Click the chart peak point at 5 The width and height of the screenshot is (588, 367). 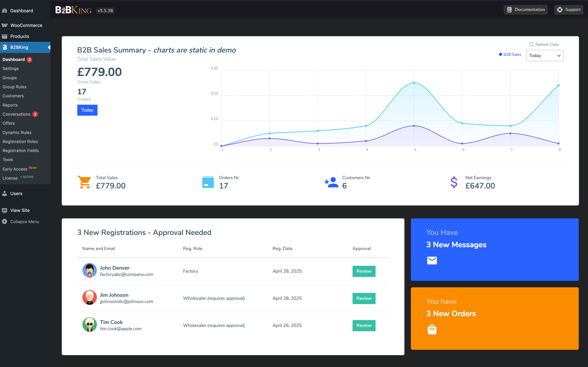point(414,83)
